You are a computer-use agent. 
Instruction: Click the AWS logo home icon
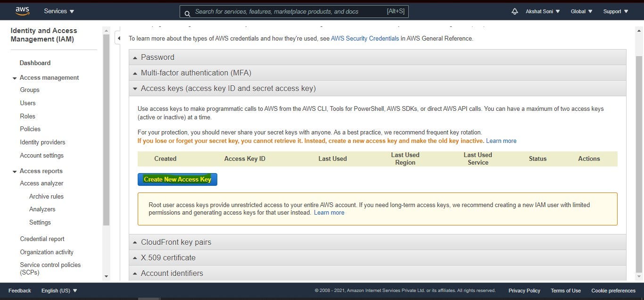pyautogui.click(x=22, y=11)
